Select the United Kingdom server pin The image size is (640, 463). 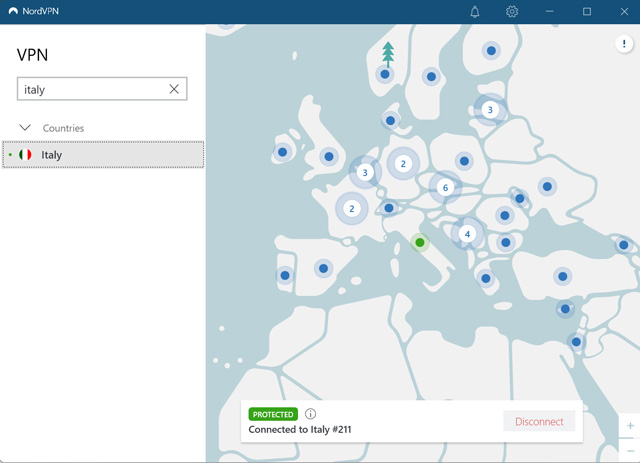[x=329, y=156]
